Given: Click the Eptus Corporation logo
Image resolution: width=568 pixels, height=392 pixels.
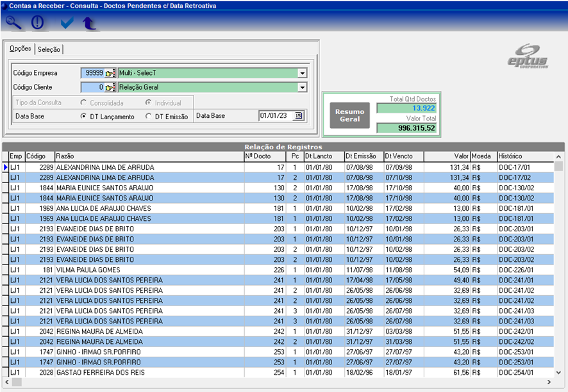Looking at the screenshot, I should tap(527, 56).
